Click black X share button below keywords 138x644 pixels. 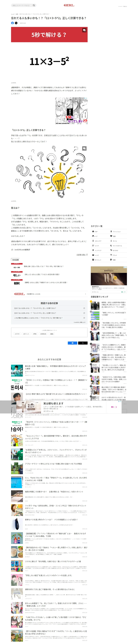(83, 343)
